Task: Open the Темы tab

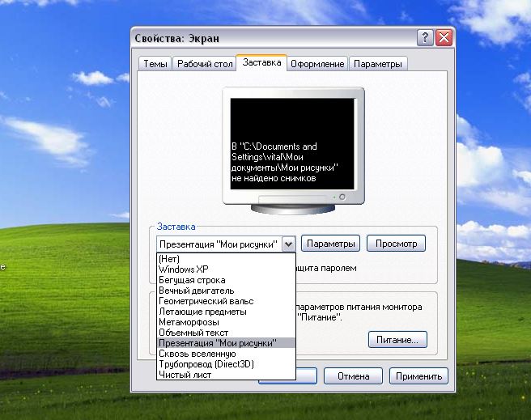Action: coord(155,64)
